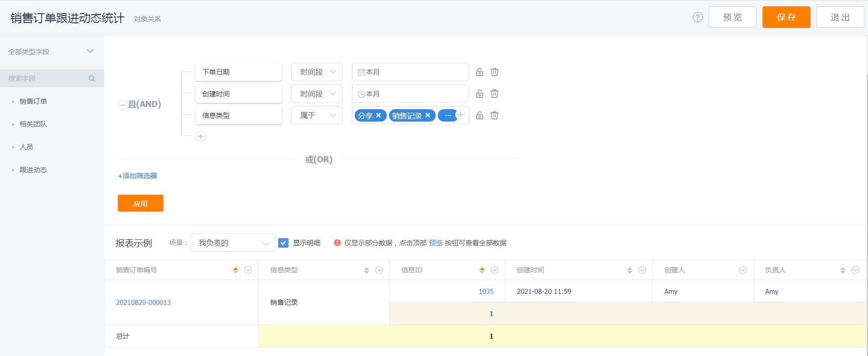
Task: Uncheck the 显示明细 checkbox
Action: pyautogui.click(x=284, y=243)
